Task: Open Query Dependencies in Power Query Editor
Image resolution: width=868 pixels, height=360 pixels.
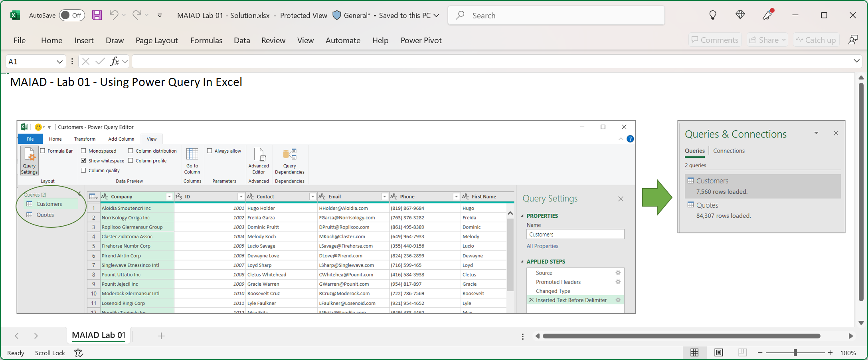Action: [x=290, y=161]
